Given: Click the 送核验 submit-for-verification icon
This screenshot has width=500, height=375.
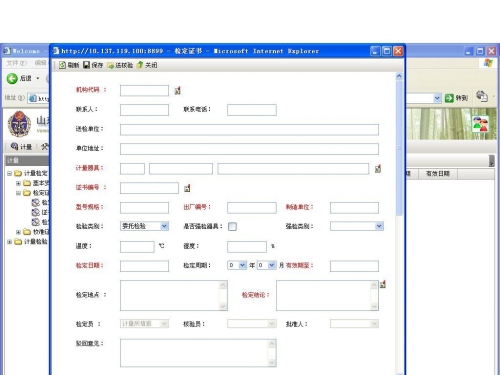Looking at the screenshot, I should point(110,65).
